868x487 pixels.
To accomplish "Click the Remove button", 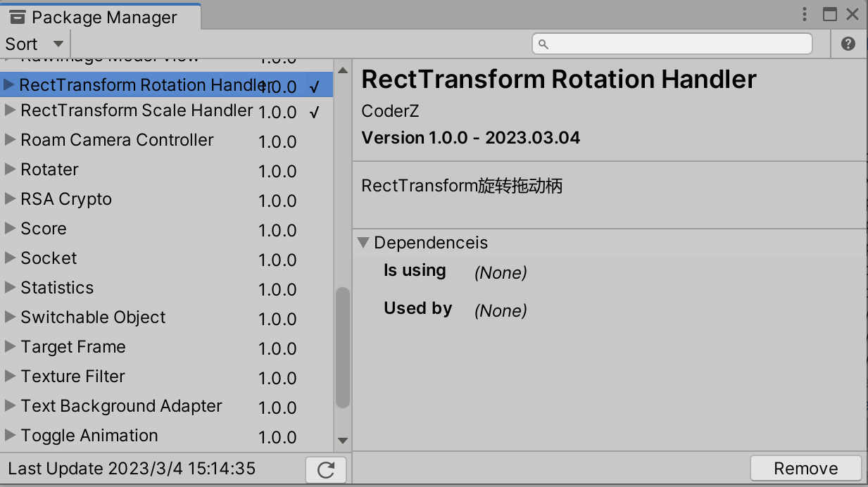I will (804, 468).
